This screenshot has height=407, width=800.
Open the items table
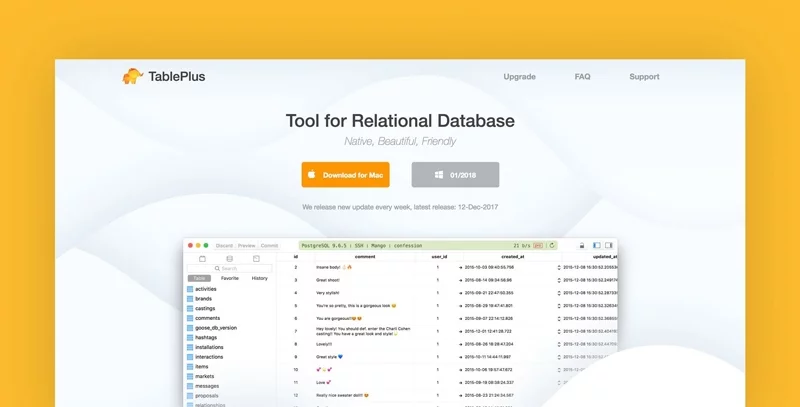(x=197, y=367)
